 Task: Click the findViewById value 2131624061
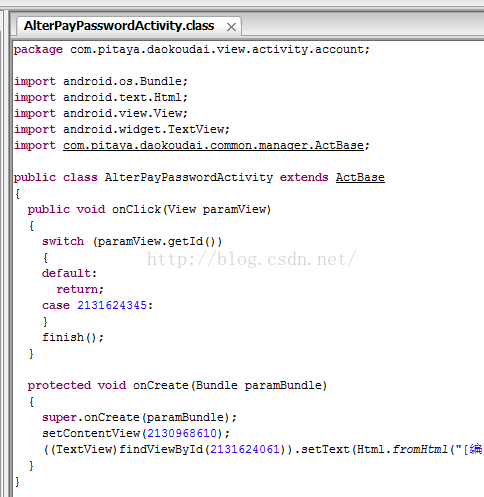click(245, 449)
